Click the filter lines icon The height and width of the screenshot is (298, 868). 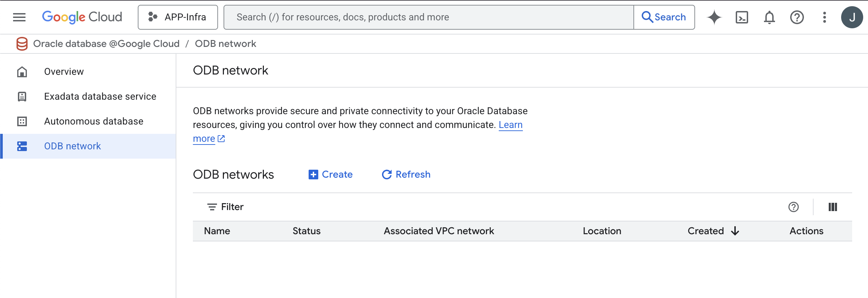[x=212, y=207]
